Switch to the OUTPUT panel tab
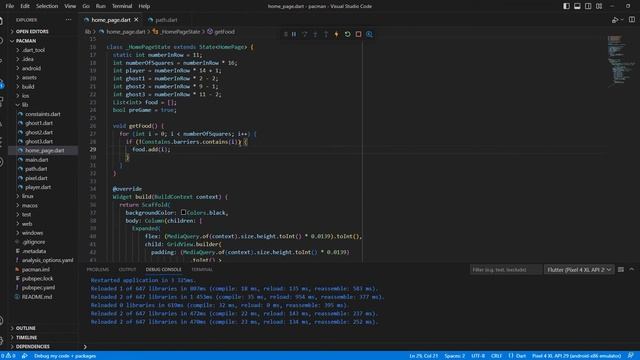 coord(127,269)
